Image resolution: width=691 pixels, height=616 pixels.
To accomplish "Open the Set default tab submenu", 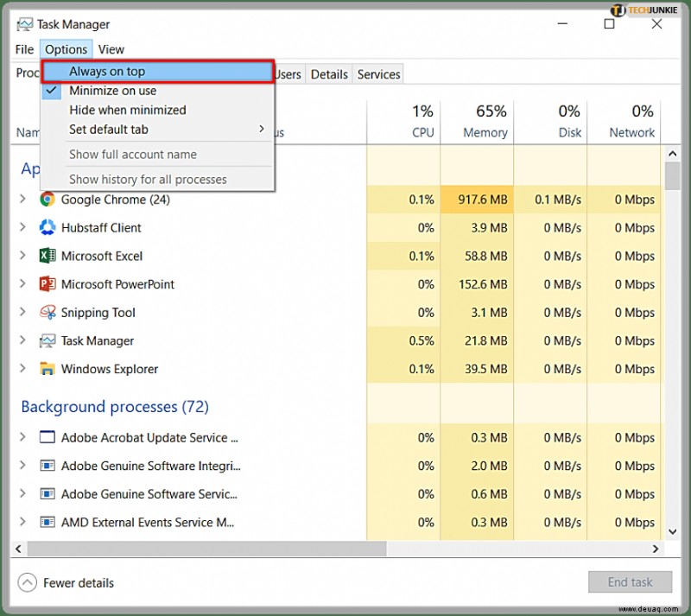I will 158,130.
